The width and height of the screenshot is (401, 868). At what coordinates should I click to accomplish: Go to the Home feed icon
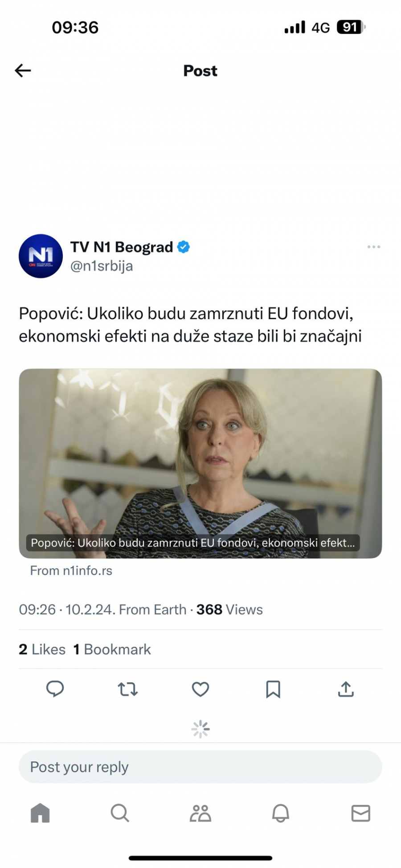(x=40, y=814)
